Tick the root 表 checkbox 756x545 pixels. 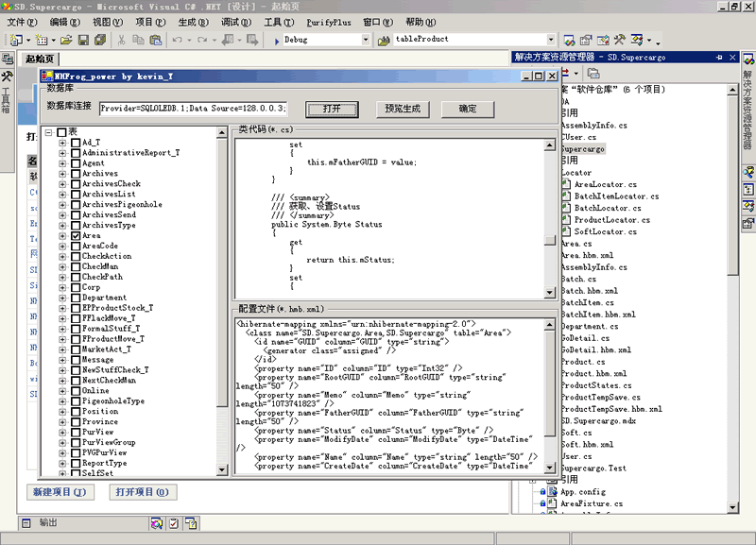pyautogui.click(x=61, y=132)
